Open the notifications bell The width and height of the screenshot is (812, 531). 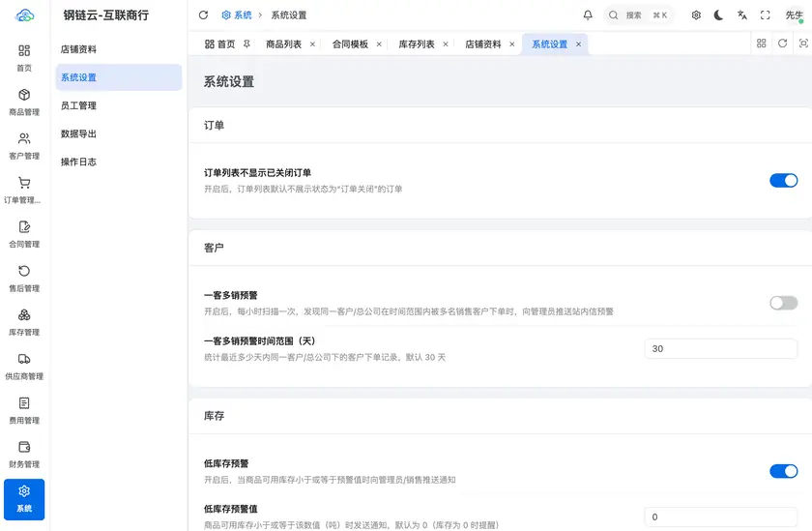[588, 15]
